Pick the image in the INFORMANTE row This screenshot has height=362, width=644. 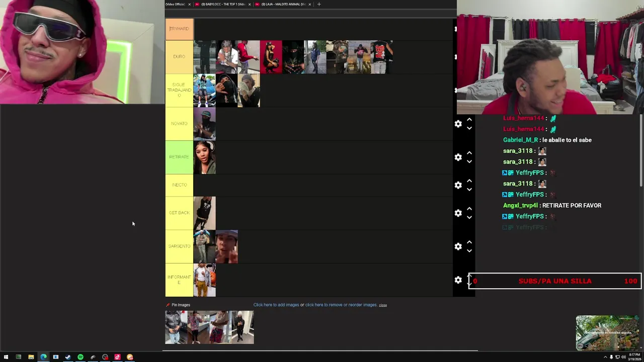204,280
